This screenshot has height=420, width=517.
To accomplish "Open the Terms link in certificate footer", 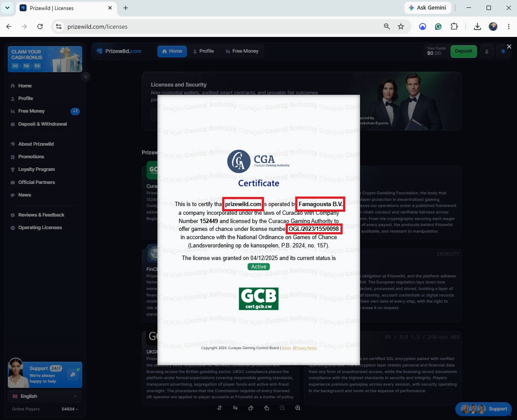I will click(286, 348).
